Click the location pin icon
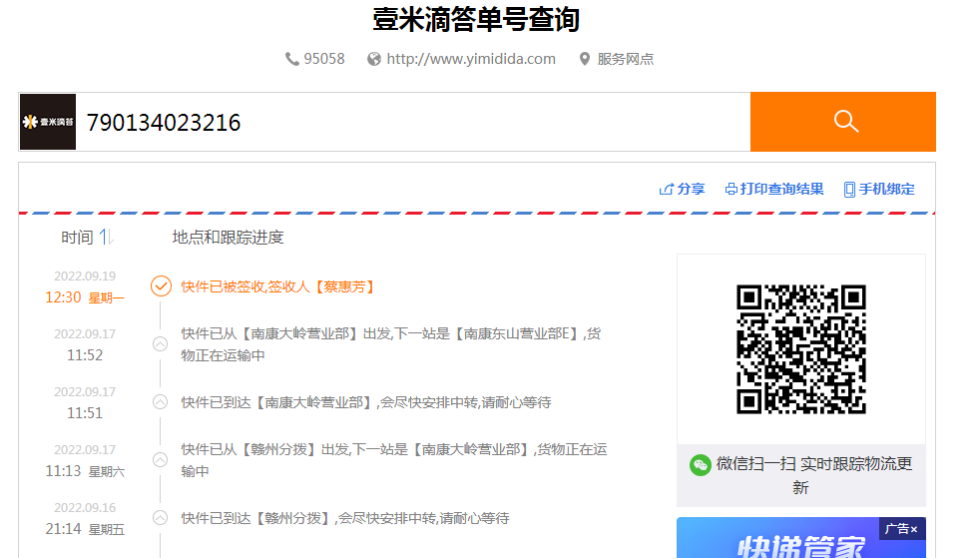This screenshot has width=980, height=558. [x=585, y=59]
